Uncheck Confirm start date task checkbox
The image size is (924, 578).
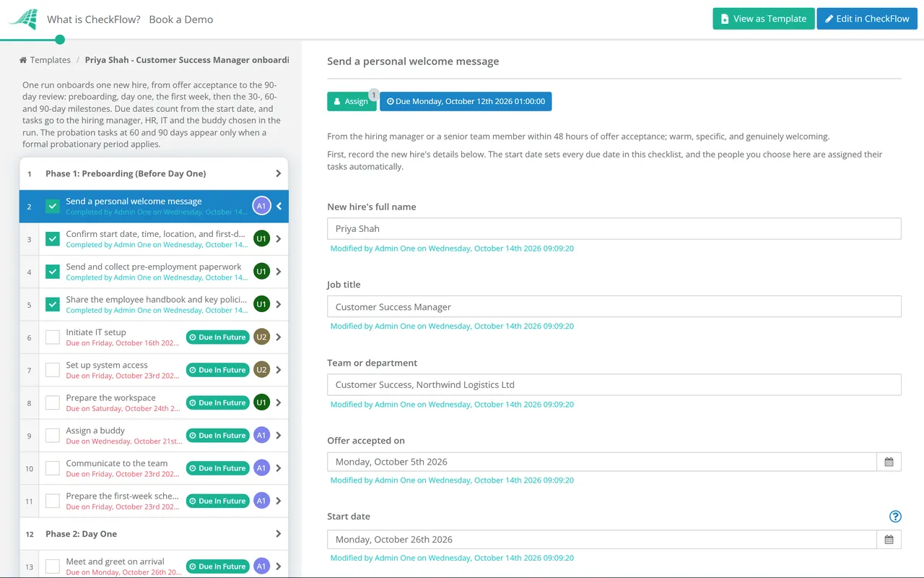pyautogui.click(x=53, y=239)
